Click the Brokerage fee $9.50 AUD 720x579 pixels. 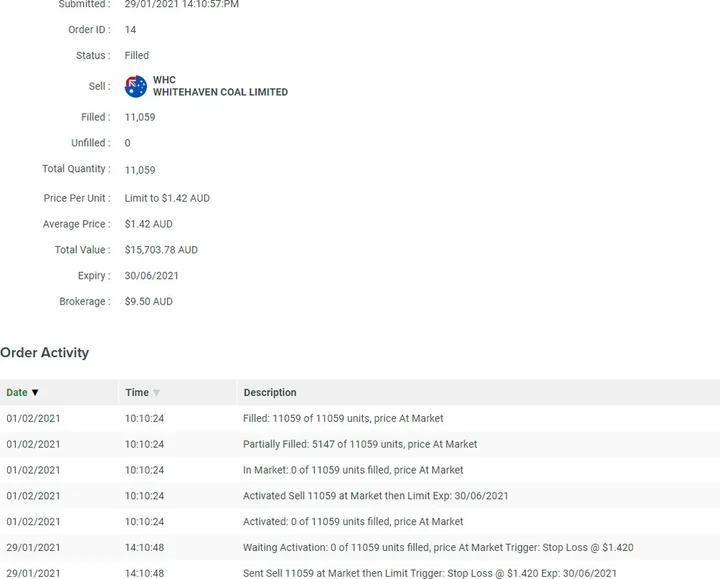point(148,302)
